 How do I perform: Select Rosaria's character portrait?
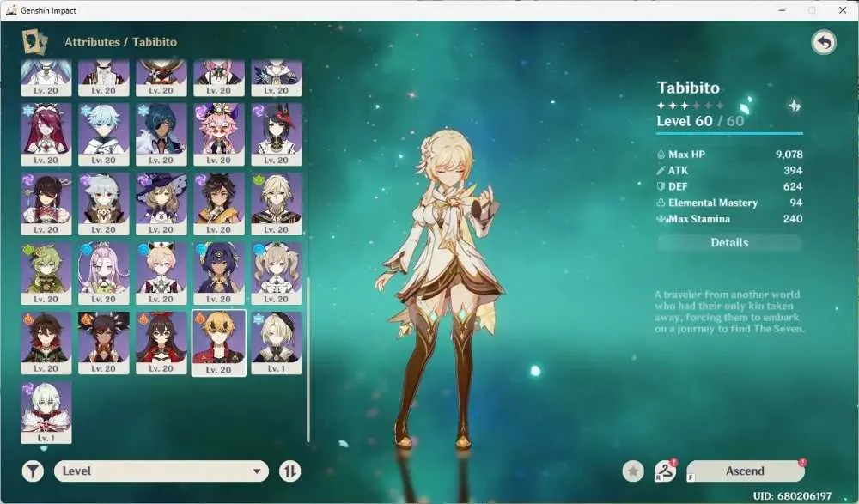point(46,134)
